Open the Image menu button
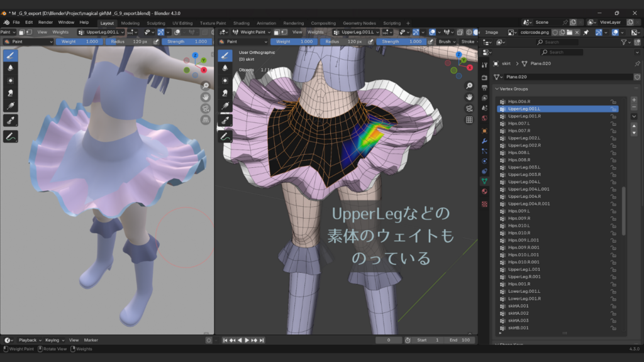644x362 pixels. 491,33
